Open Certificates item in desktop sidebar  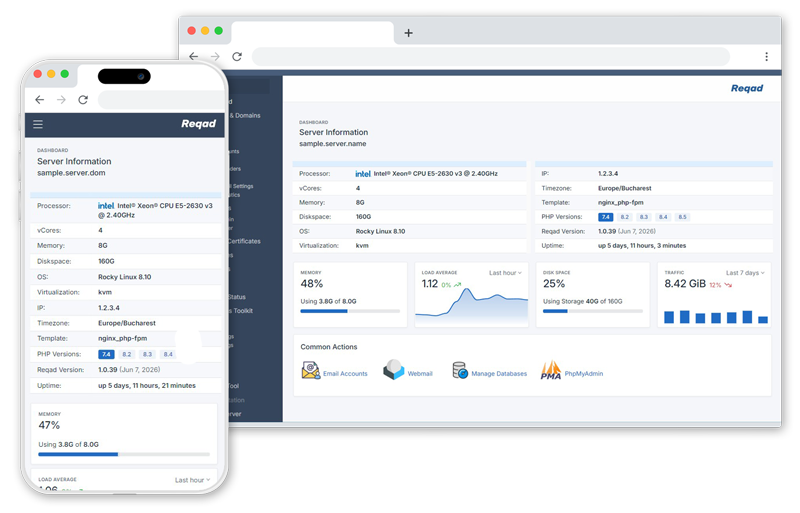point(244,241)
